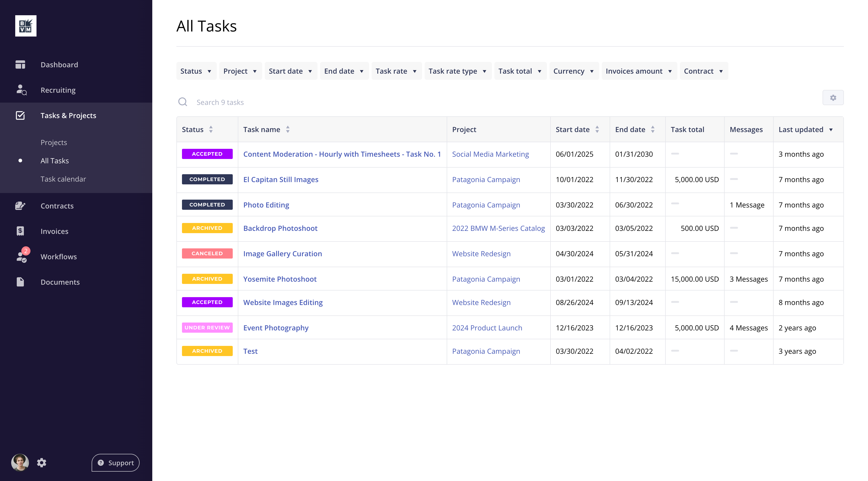The image size is (868, 481).
Task: Click the Documents file icon
Action: point(20,282)
